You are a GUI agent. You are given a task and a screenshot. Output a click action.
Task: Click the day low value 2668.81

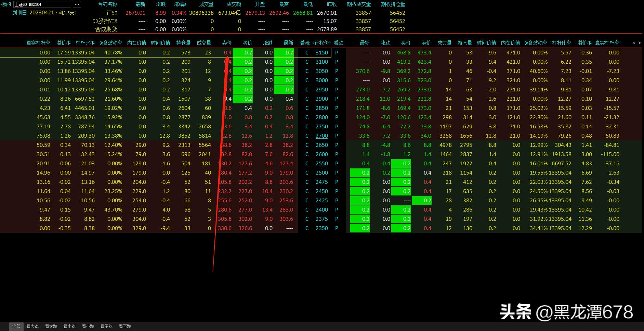[303, 13]
